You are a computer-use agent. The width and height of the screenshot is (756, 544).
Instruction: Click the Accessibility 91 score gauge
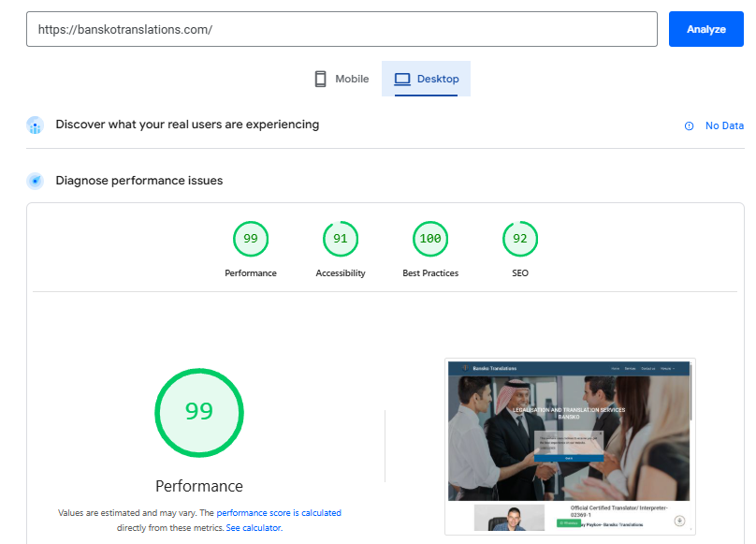341,239
